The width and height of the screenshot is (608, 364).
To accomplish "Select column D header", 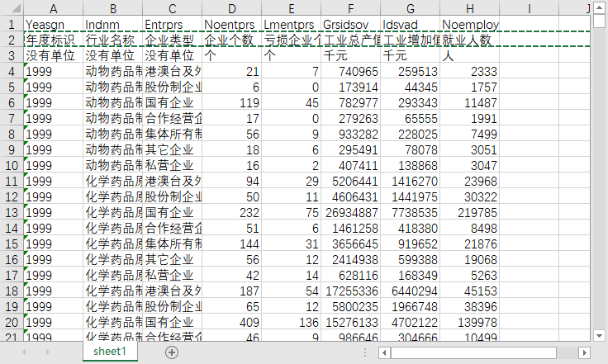I will (232, 8).
